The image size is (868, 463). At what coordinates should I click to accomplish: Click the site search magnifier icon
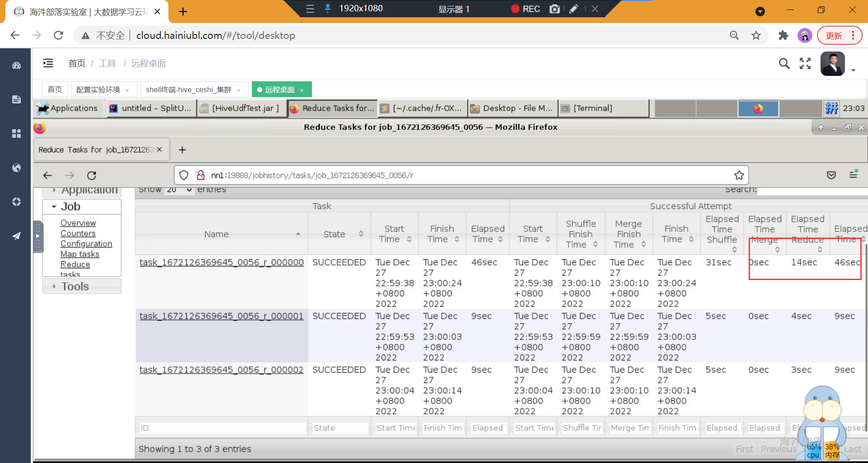coord(784,64)
